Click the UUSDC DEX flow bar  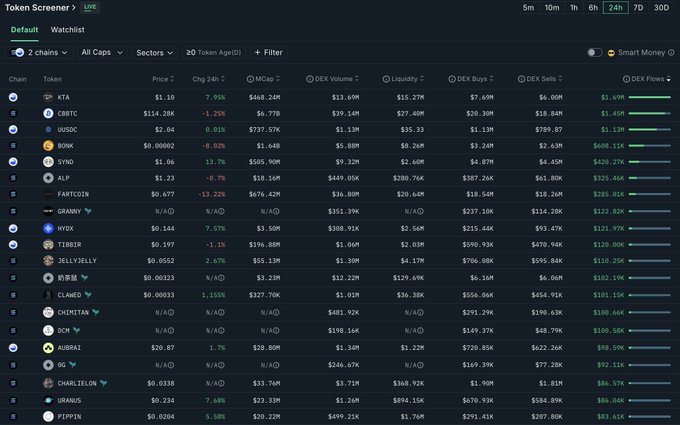point(649,130)
